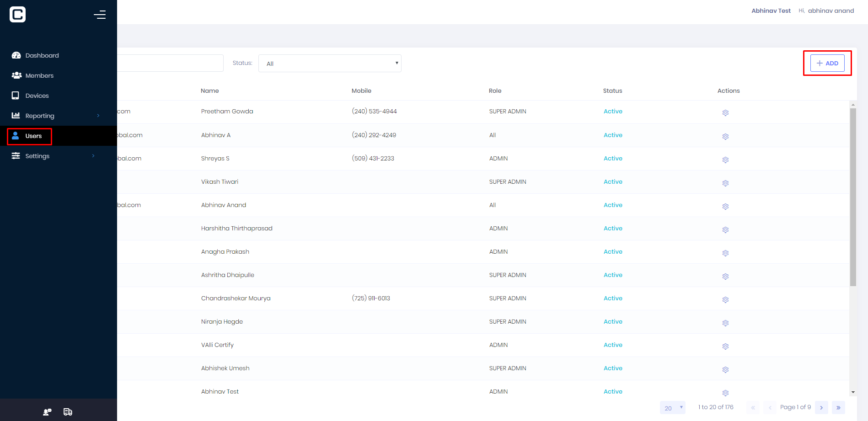Image resolution: width=868 pixels, height=421 pixels.
Task: Click the user chat icon in sidebar footer
Action: tap(47, 412)
